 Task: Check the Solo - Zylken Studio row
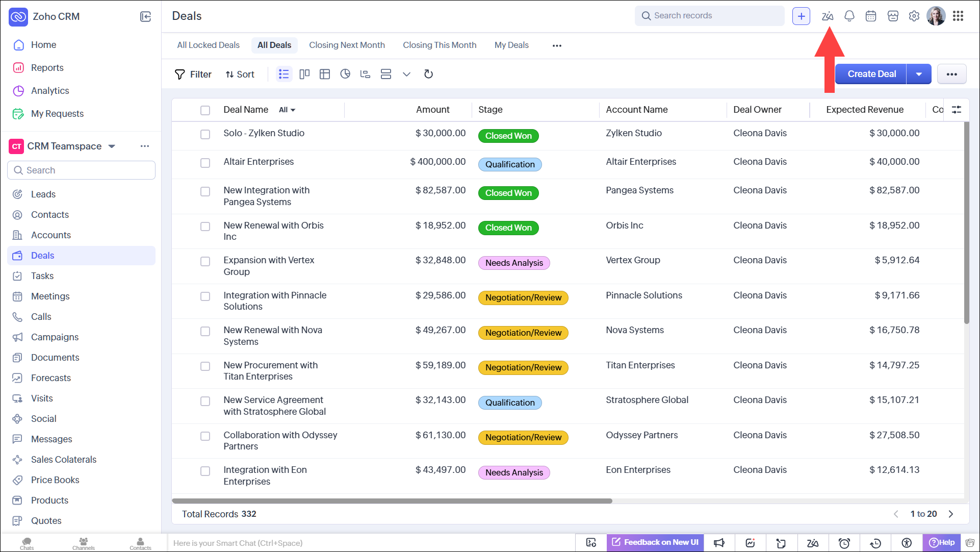205,134
